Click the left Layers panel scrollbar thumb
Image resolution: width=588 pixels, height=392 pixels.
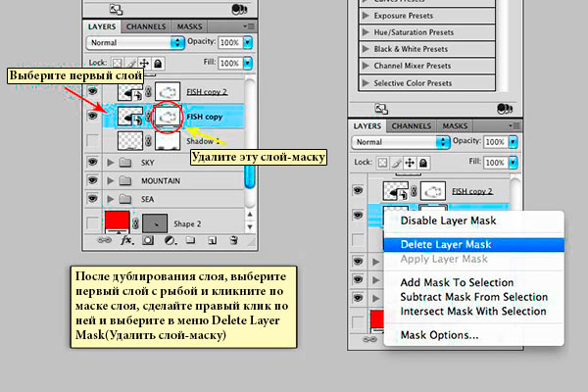point(250,176)
